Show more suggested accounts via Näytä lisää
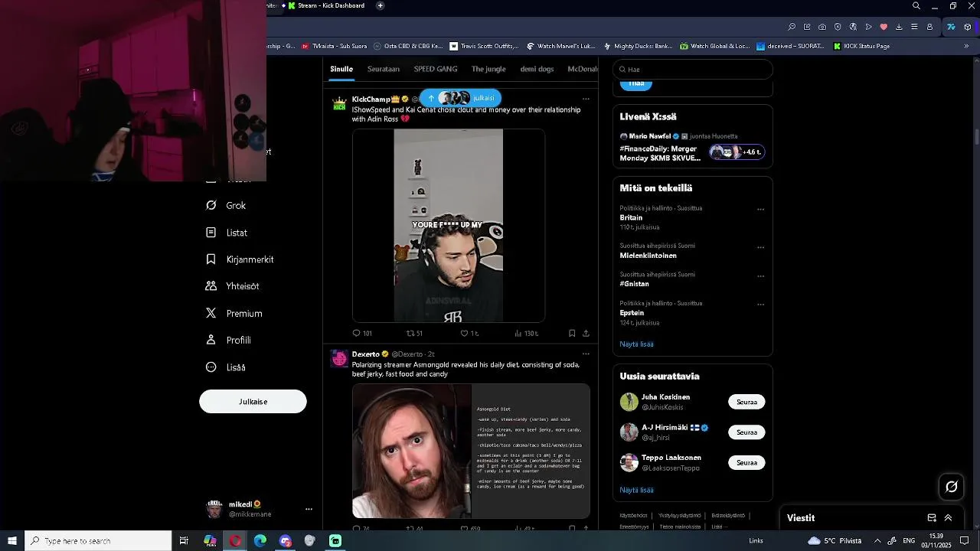 pyautogui.click(x=636, y=490)
